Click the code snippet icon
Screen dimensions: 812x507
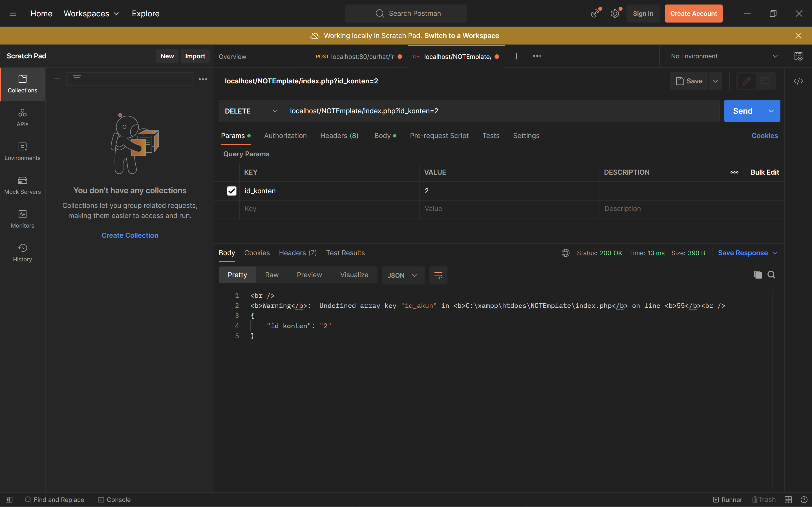pos(798,81)
